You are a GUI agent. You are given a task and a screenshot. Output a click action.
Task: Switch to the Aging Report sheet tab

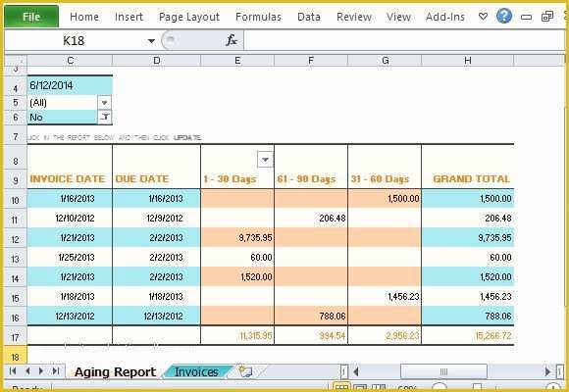[x=116, y=372]
